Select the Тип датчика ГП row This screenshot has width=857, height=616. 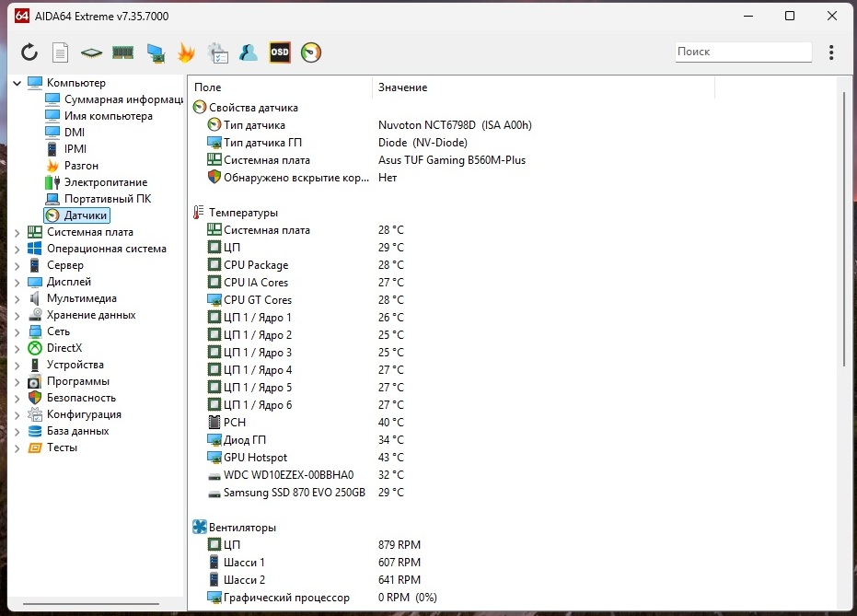pos(337,143)
